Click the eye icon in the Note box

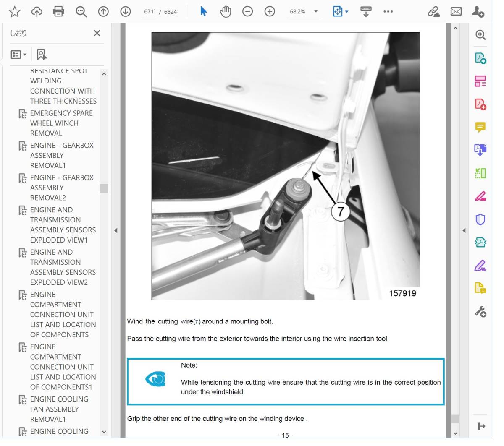tap(155, 379)
